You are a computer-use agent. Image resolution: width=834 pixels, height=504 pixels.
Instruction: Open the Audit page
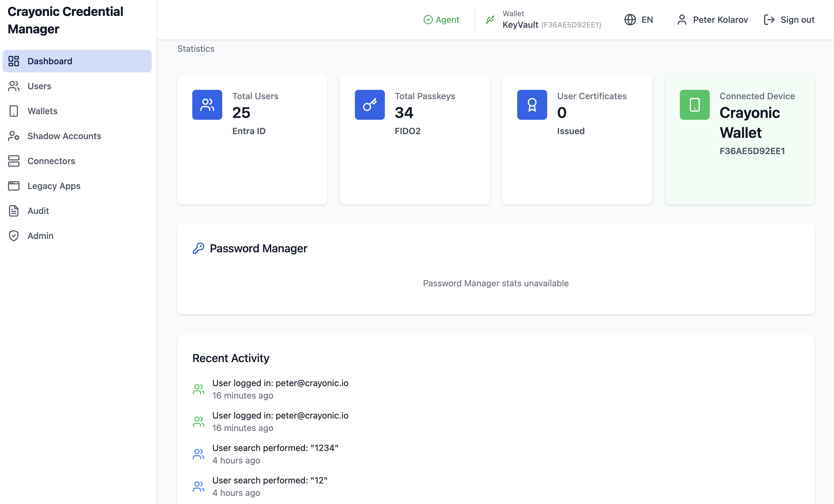[38, 211]
